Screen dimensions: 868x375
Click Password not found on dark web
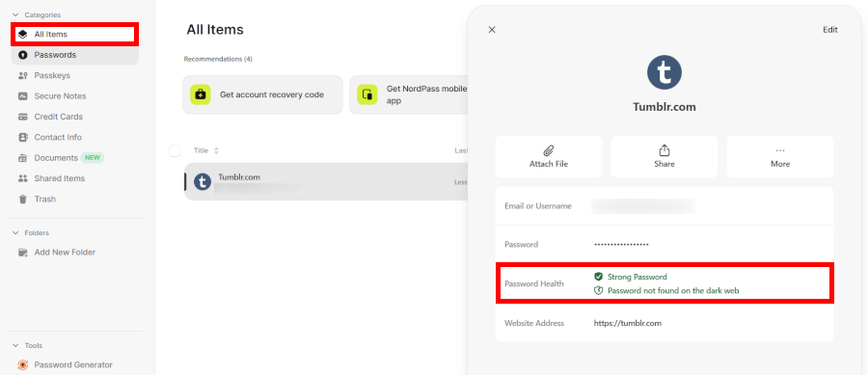point(673,290)
